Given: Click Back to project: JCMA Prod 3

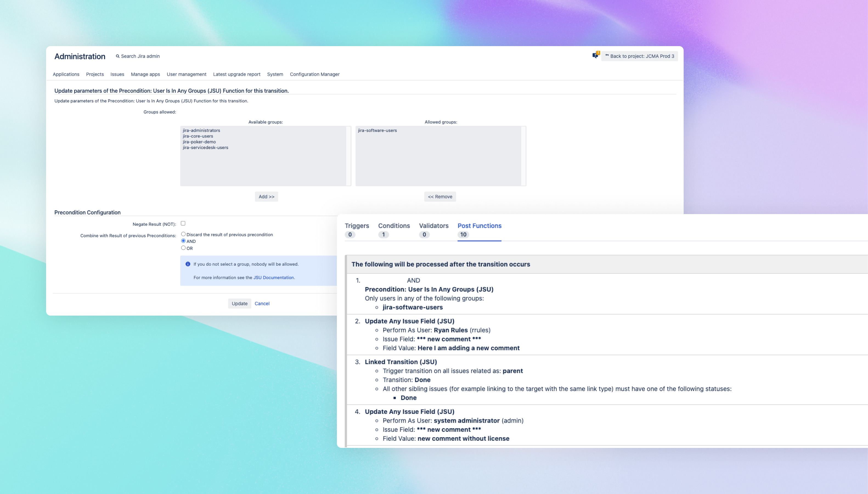Looking at the screenshot, I should 639,56.
